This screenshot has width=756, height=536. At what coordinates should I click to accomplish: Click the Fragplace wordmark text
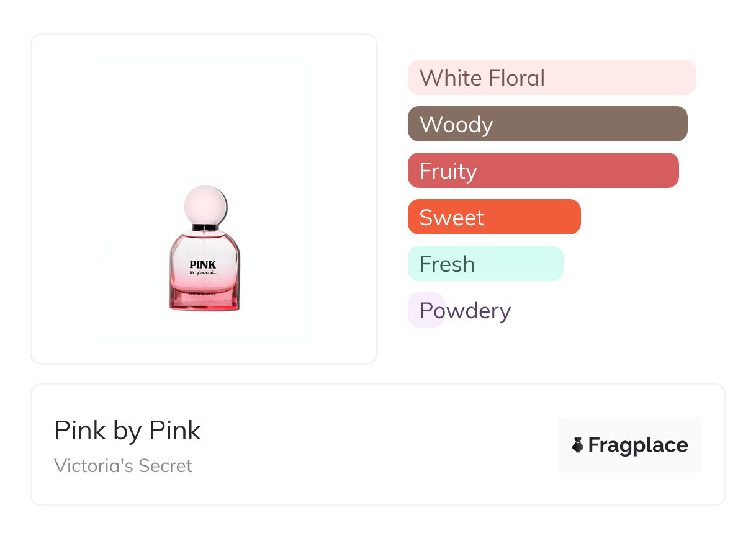638,445
